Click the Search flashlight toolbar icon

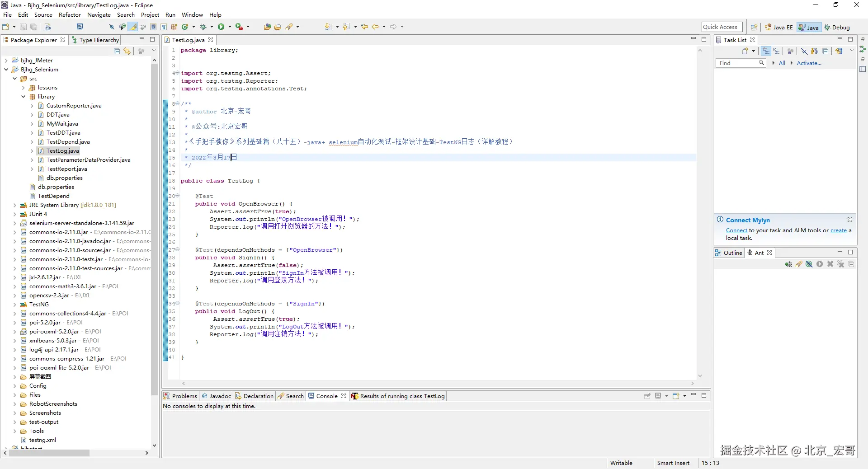[289, 27]
